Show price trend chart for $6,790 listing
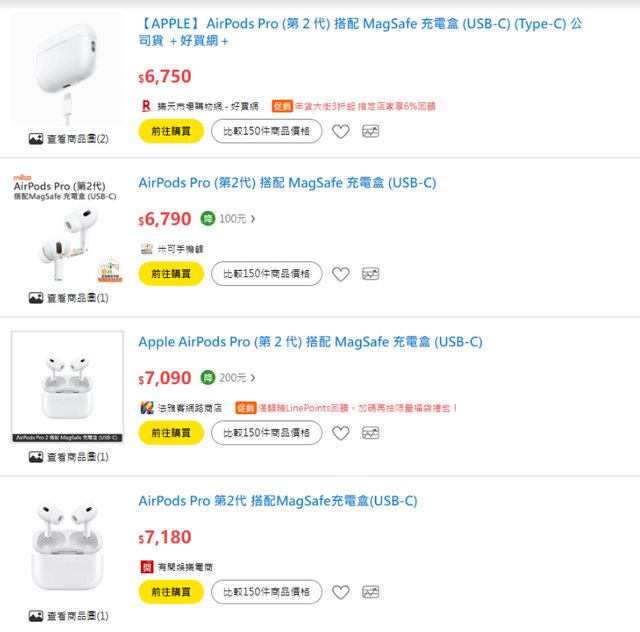The image size is (640, 632). [370, 274]
